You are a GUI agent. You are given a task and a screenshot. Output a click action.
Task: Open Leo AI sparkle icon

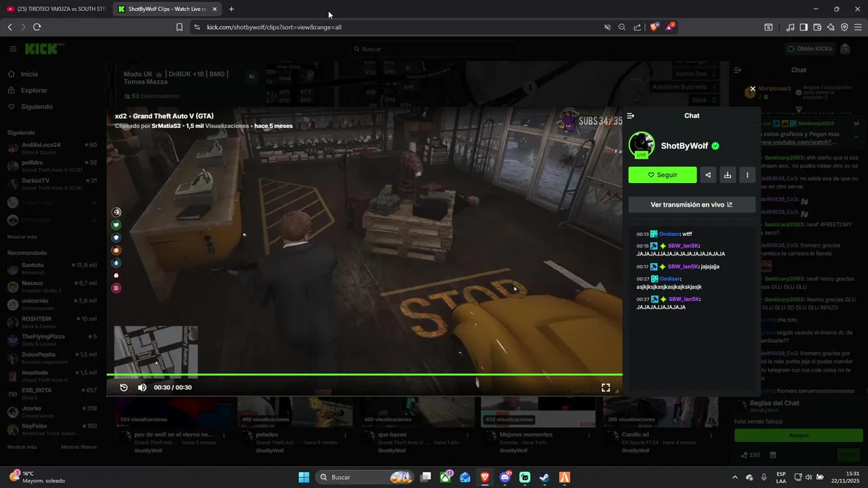831,27
